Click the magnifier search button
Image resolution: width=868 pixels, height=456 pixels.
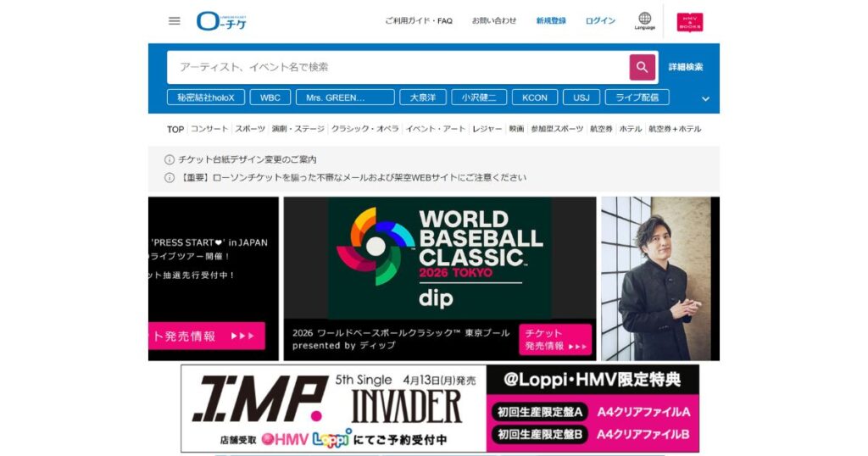pos(643,67)
